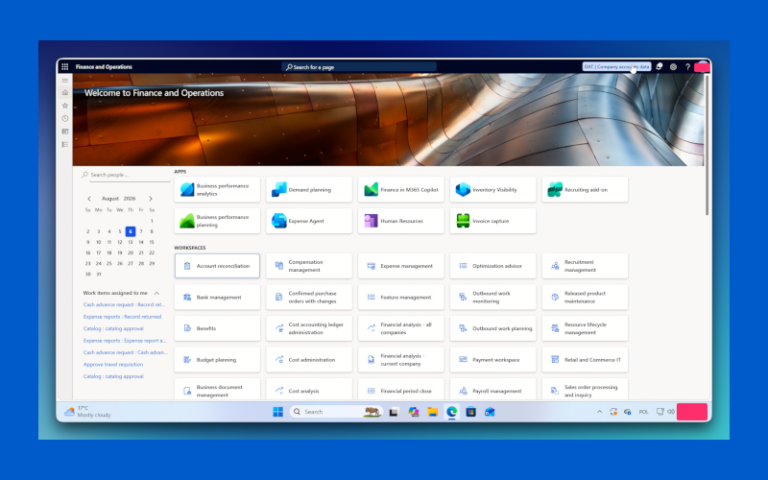Open Outbound work monitoring workspace

[493, 297]
